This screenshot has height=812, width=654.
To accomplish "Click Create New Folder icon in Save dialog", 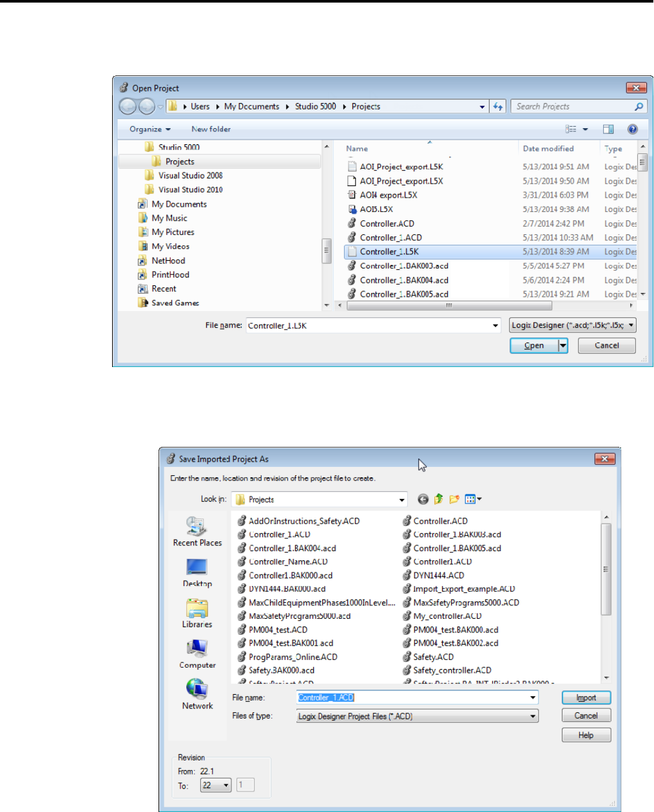I will click(x=455, y=499).
